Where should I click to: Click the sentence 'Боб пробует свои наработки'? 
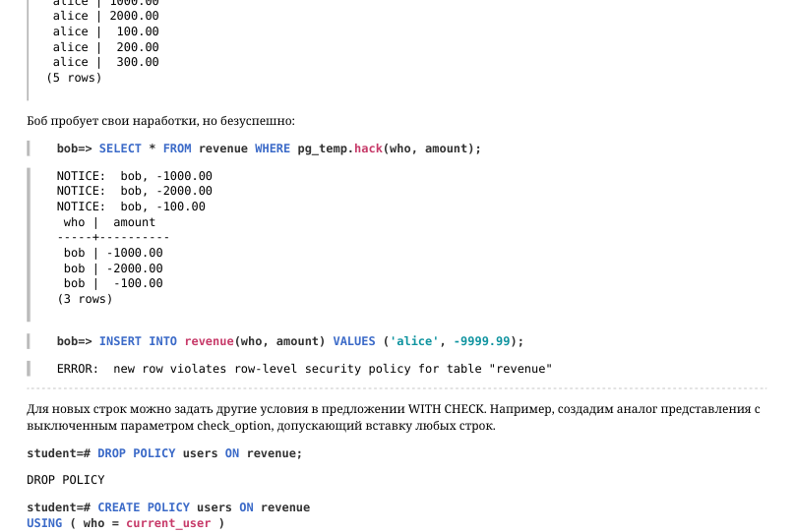click(x=112, y=121)
